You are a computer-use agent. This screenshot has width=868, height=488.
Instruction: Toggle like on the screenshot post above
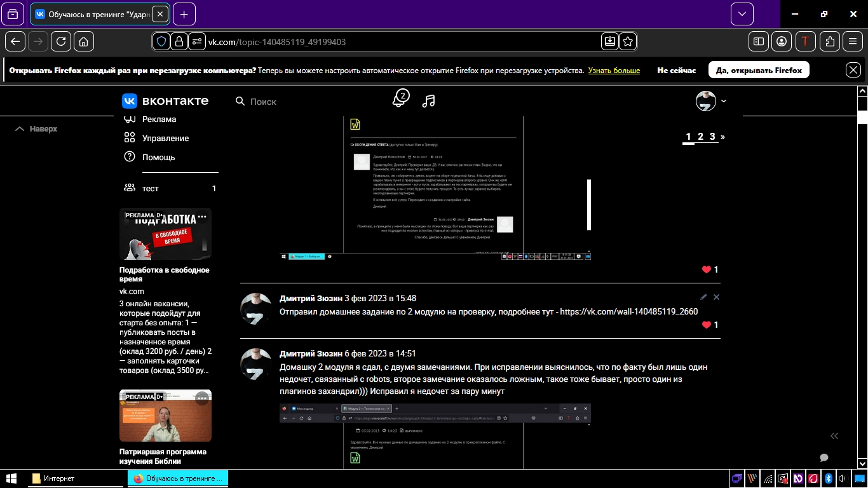(707, 269)
